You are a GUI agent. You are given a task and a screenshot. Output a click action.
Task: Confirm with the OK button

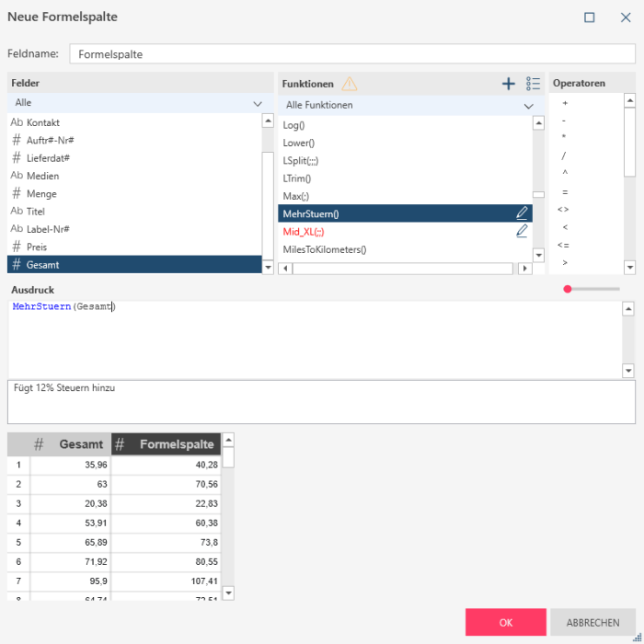505,623
